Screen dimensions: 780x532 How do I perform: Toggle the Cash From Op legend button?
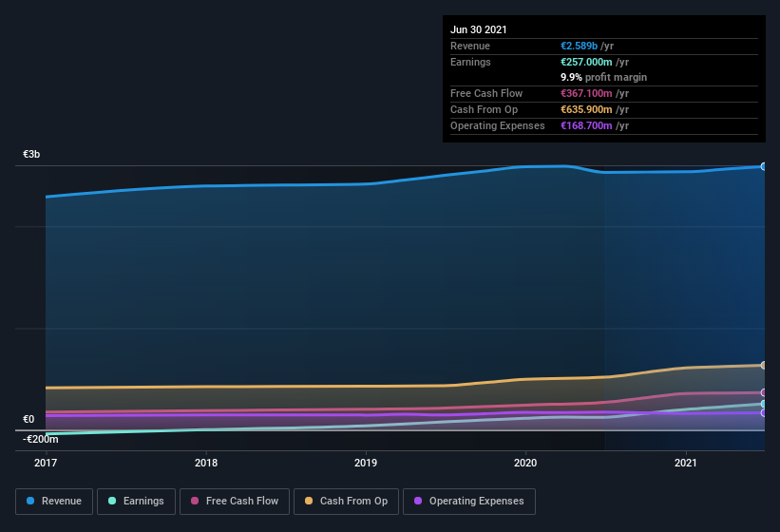point(346,502)
